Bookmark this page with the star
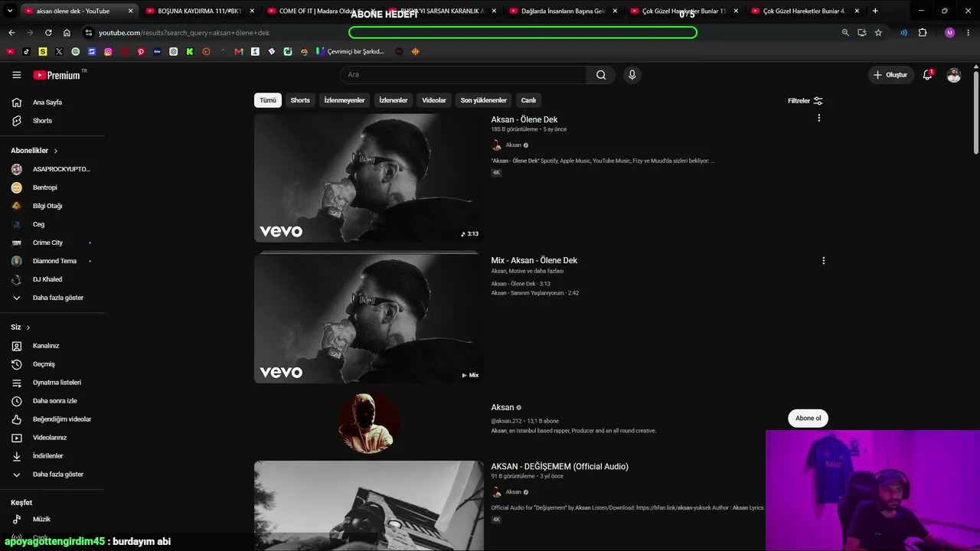Screen dimensions: 980x551 click(x=878, y=33)
